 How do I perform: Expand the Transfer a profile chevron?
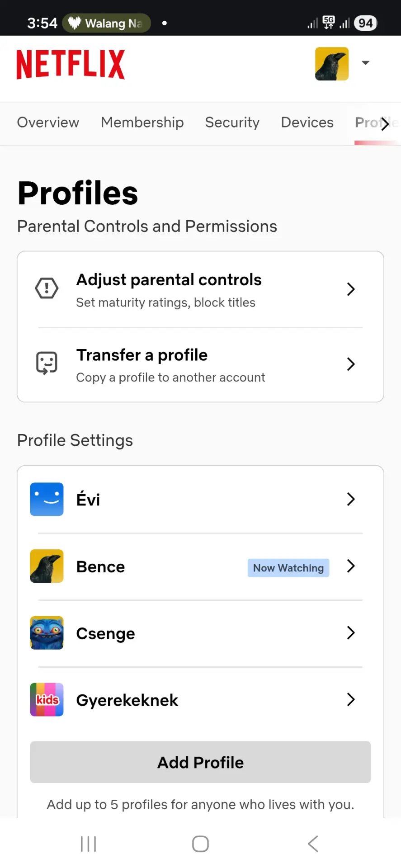point(350,364)
